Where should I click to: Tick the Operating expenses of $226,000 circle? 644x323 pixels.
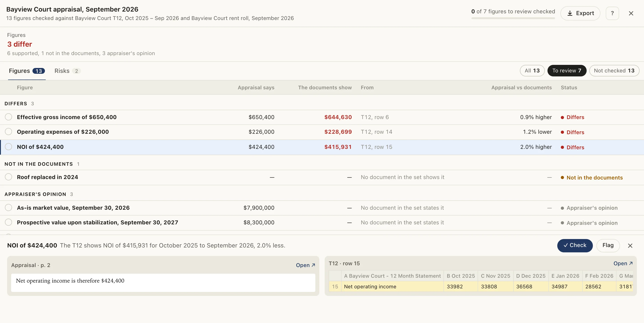(8, 132)
